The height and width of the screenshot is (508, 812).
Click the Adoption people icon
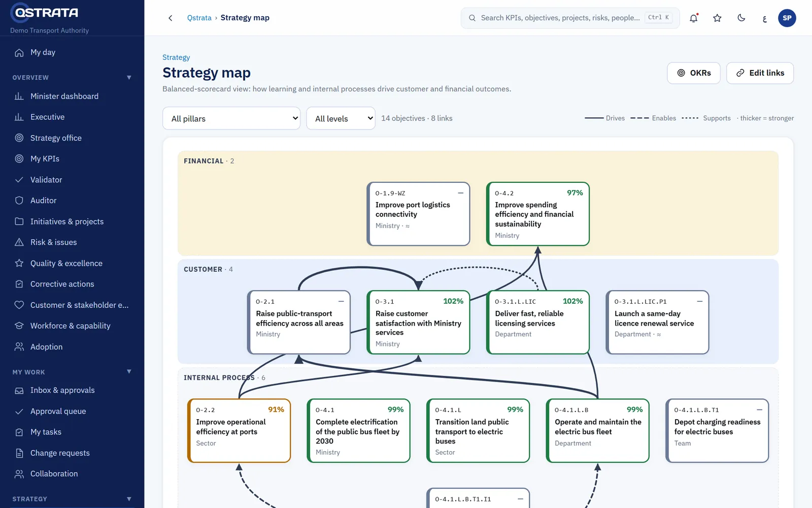[19, 346]
